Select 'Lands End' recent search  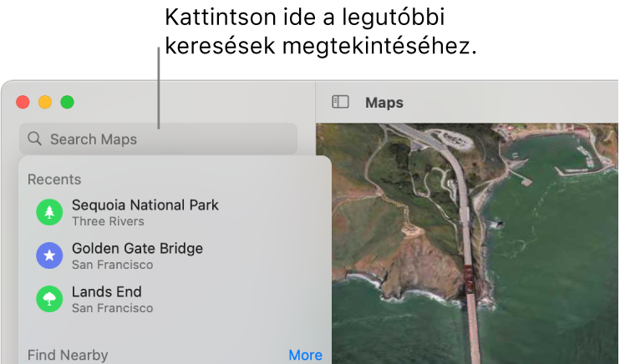coord(107,291)
